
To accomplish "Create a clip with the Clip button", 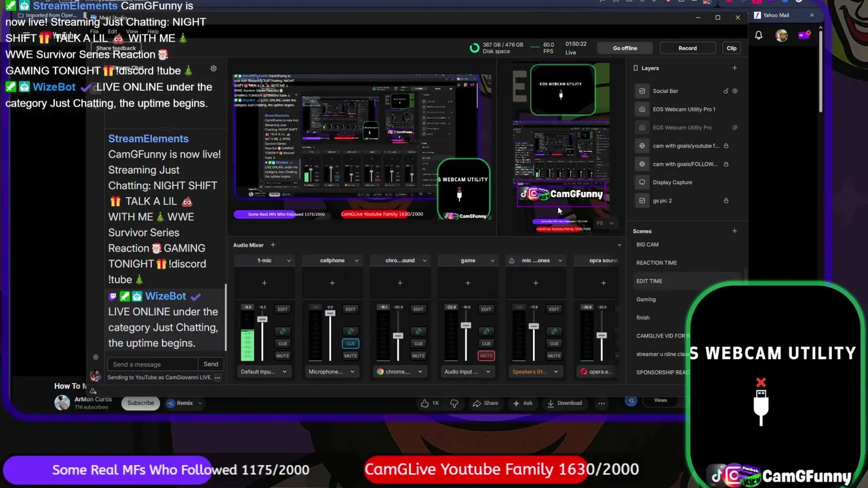I will pyautogui.click(x=732, y=48).
